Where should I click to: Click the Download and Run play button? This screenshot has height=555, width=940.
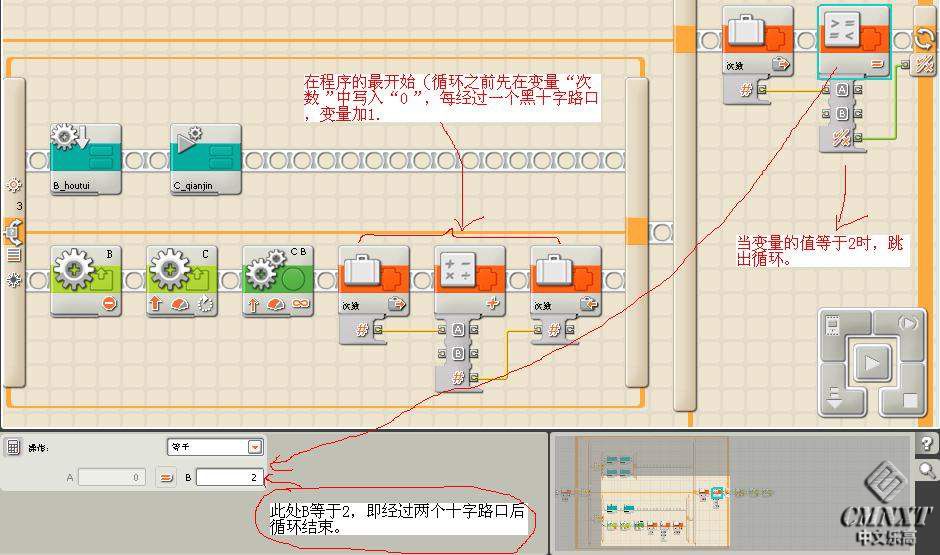click(871, 363)
